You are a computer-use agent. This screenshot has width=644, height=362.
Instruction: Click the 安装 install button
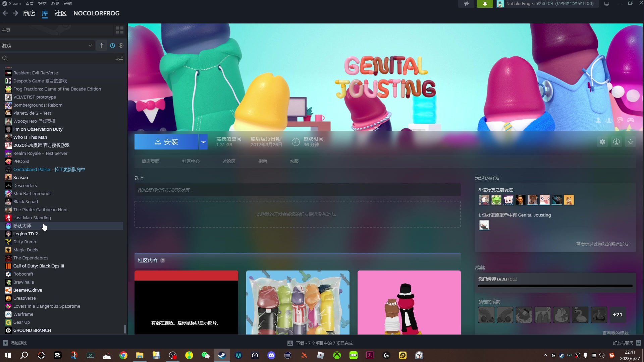(x=166, y=142)
